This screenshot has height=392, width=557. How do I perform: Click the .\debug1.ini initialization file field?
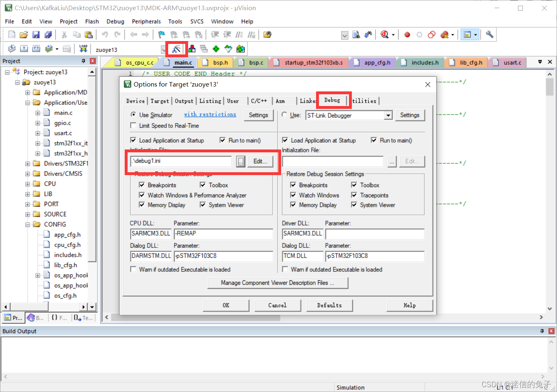point(181,161)
